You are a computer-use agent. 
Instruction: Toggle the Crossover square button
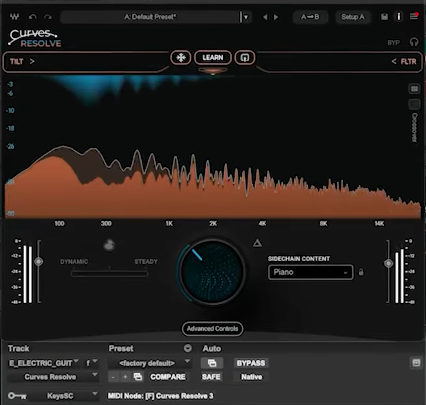414,104
